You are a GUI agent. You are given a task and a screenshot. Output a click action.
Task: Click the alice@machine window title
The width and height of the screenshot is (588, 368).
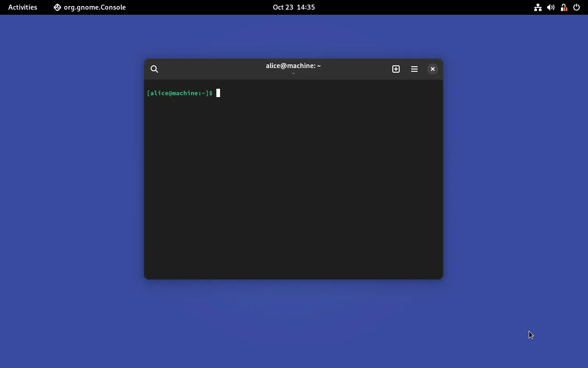click(294, 66)
